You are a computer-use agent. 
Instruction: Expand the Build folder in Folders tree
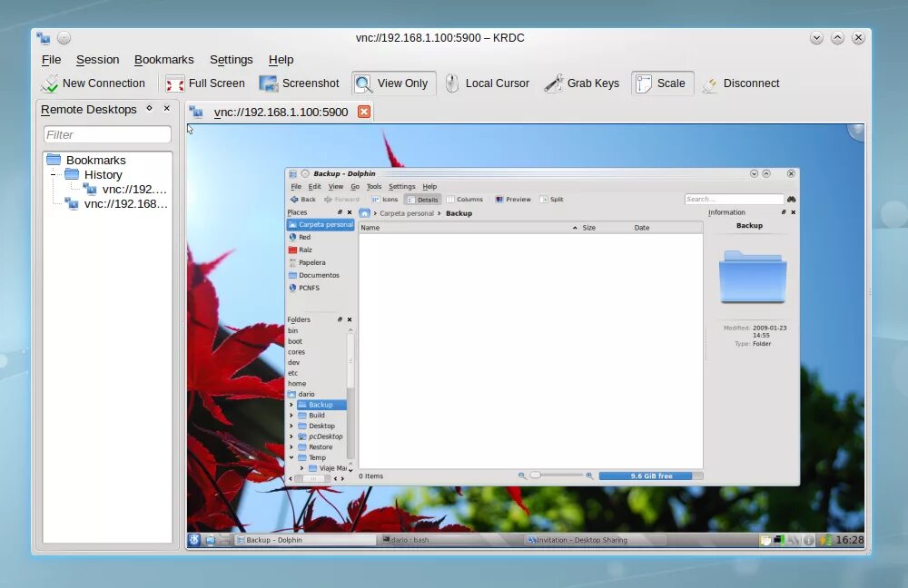pos(291,416)
